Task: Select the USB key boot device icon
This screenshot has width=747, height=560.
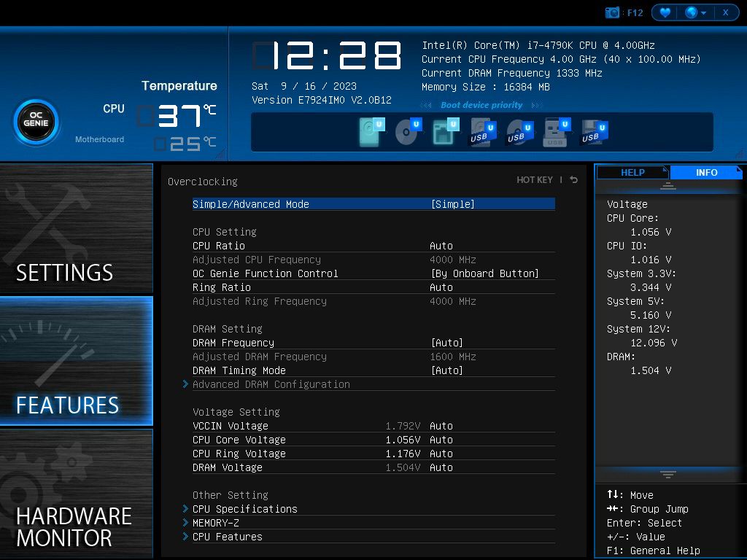Action: (x=557, y=132)
